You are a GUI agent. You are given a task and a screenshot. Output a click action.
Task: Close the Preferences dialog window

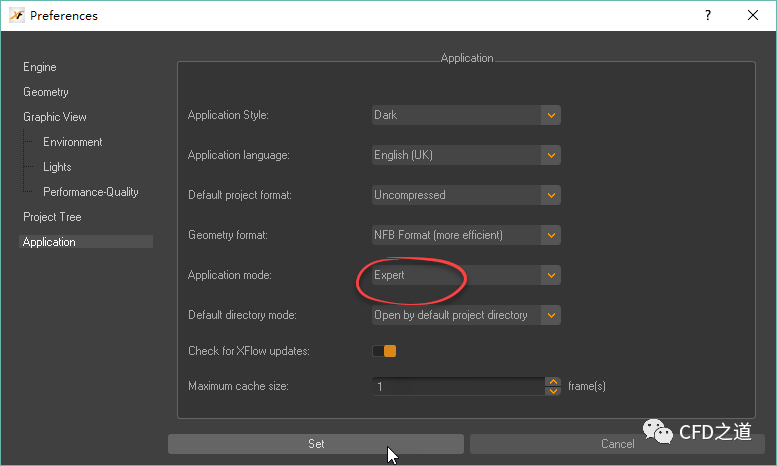pos(751,16)
